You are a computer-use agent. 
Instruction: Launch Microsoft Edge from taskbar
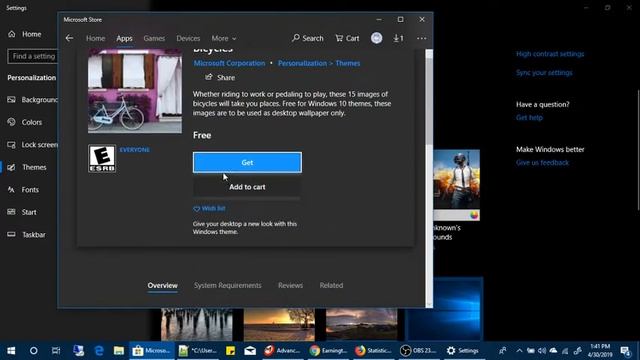tap(99, 351)
